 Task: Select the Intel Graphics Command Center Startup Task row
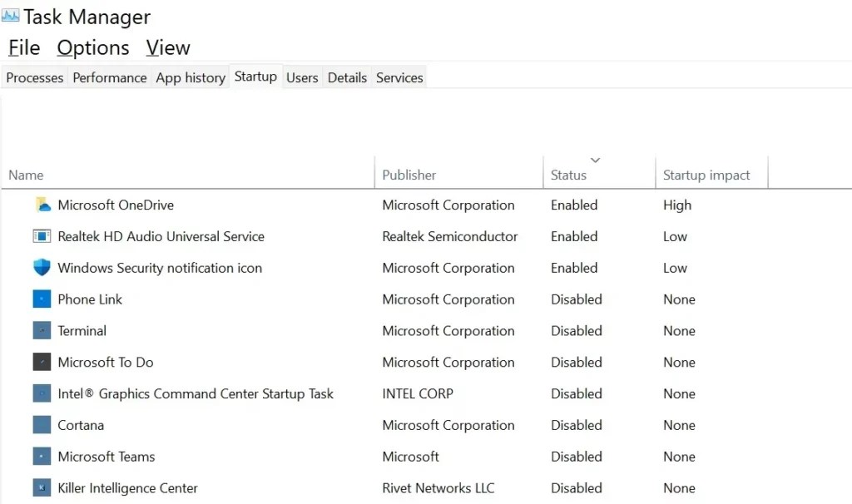coord(196,393)
